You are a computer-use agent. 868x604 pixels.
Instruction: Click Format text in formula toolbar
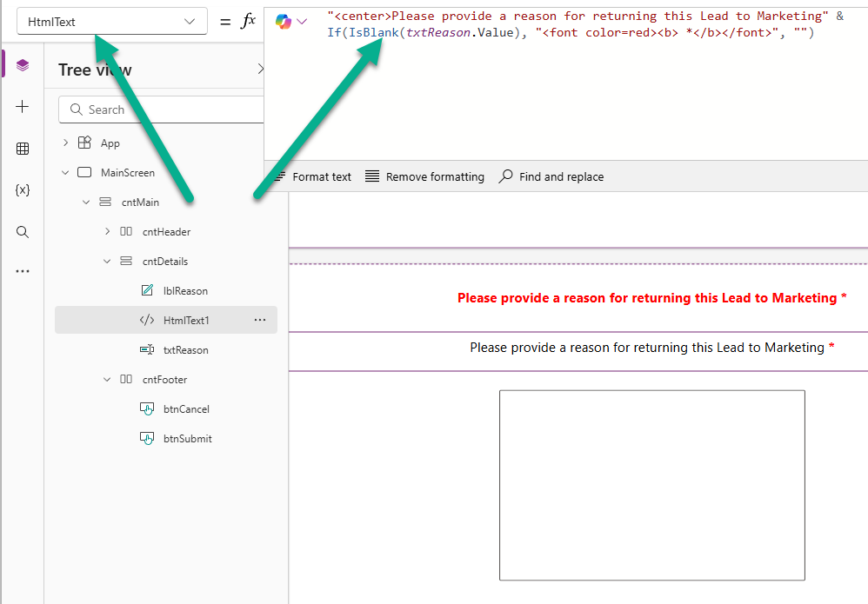click(x=313, y=176)
